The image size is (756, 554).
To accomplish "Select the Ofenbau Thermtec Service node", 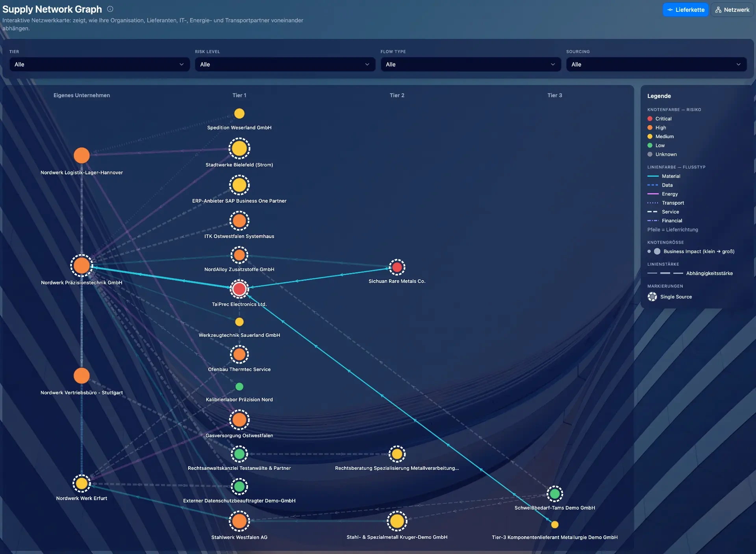I will pyautogui.click(x=239, y=355).
